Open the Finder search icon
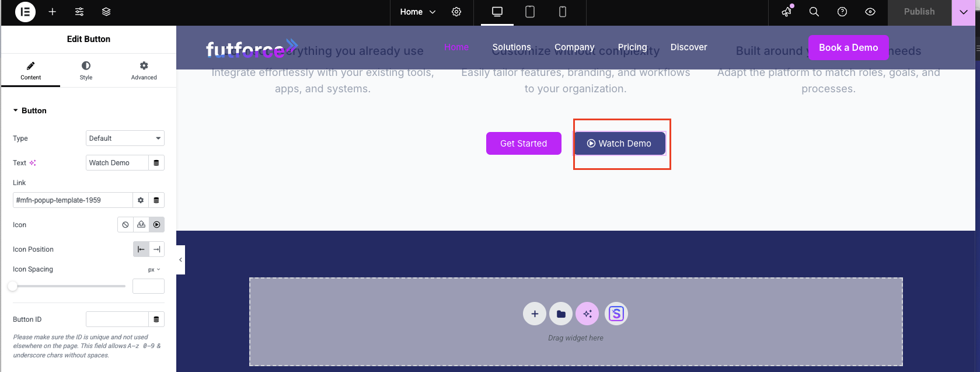This screenshot has height=372, width=980. click(814, 12)
